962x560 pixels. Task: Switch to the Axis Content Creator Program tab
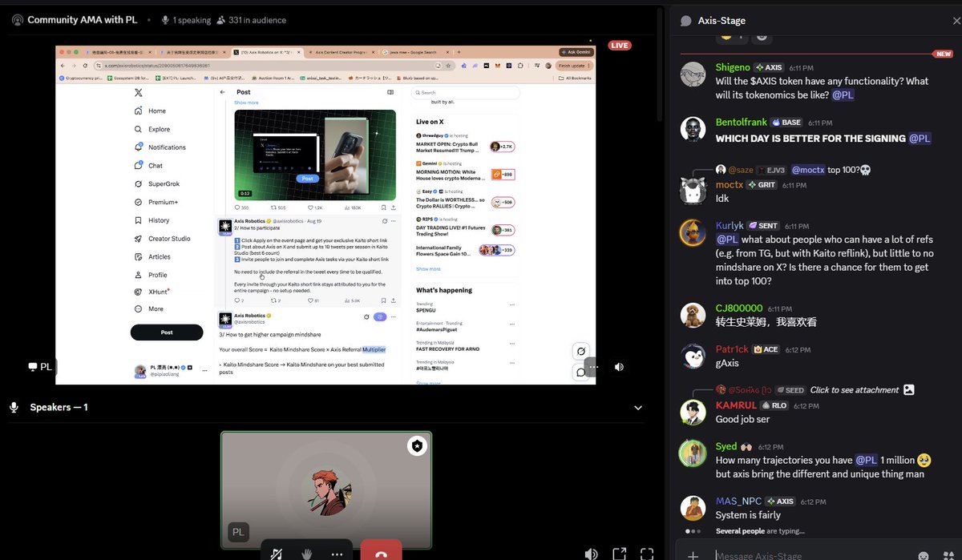pyautogui.click(x=341, y=51)
